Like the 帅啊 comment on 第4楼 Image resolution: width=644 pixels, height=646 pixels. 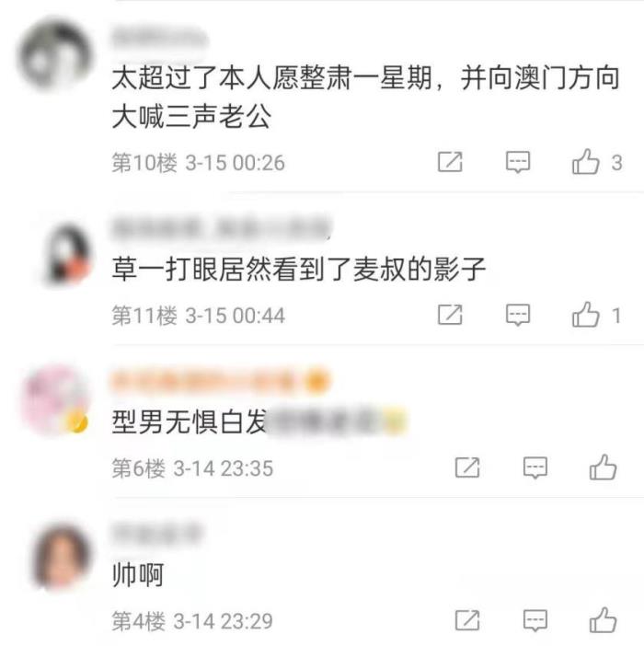[603, 620]
